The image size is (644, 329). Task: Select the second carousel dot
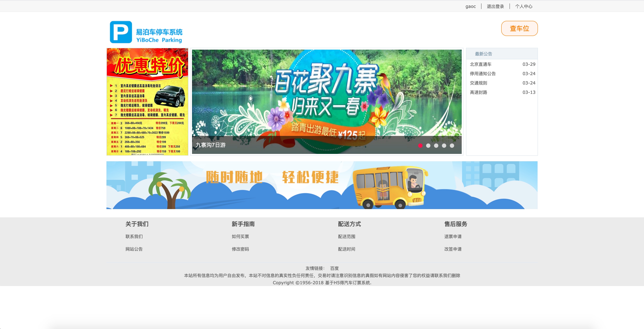(x=428, y=145)
